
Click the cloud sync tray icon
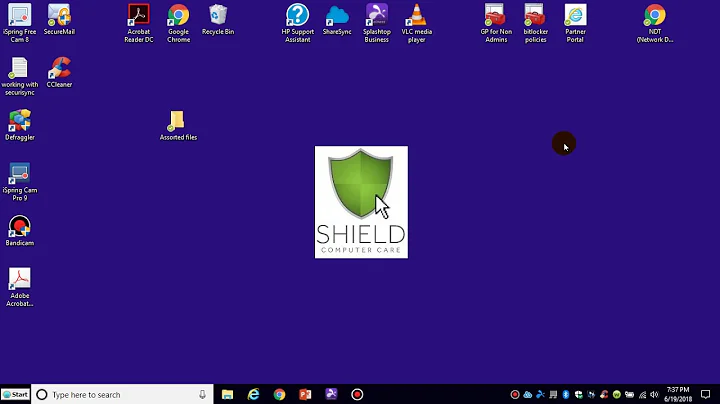coord(528,394)
